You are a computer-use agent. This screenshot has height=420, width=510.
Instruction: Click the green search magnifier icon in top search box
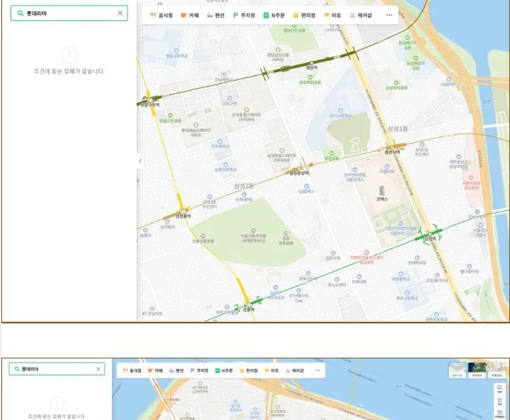click(21, 13)
